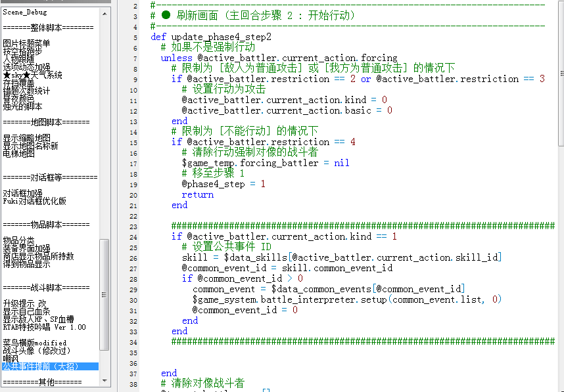Select the 地图脚本 separator entry

coord(47,123)
